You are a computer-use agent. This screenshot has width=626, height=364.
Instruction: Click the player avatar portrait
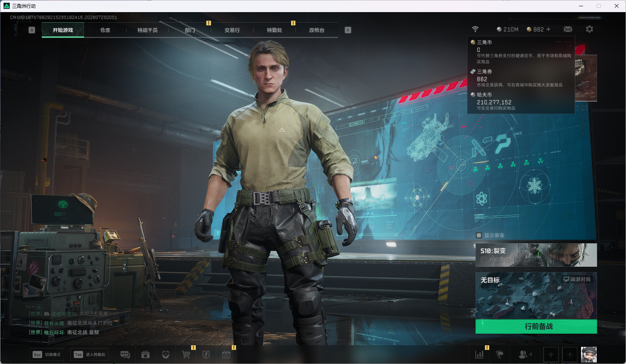click(589, 355)
